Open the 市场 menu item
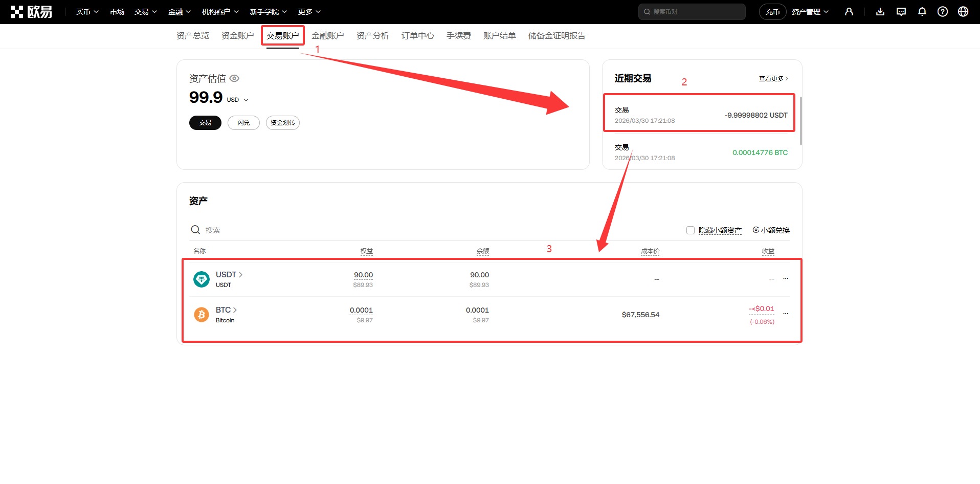This screenshot has height=484, width=980. pos(117,12)
